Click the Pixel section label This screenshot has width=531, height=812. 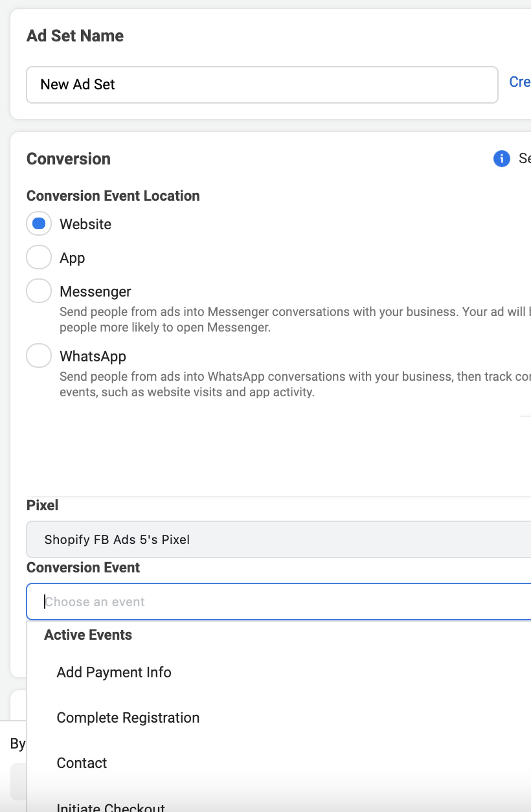coord(42,505)
